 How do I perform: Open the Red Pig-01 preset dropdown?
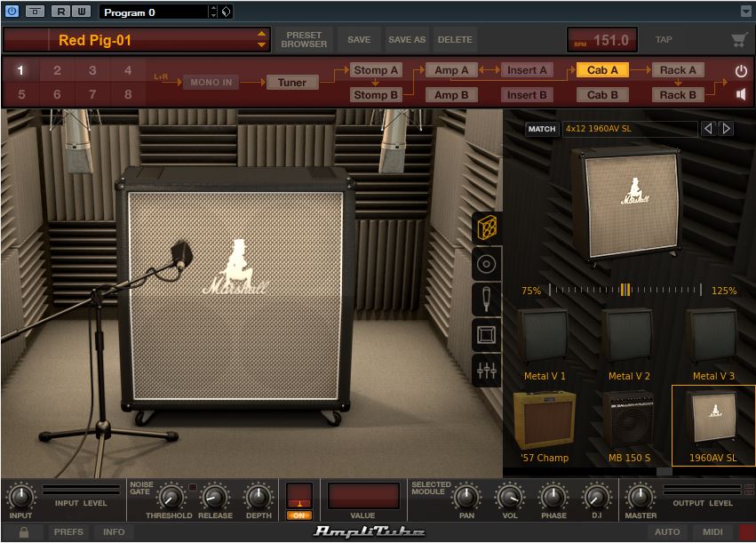click(261, 40)
